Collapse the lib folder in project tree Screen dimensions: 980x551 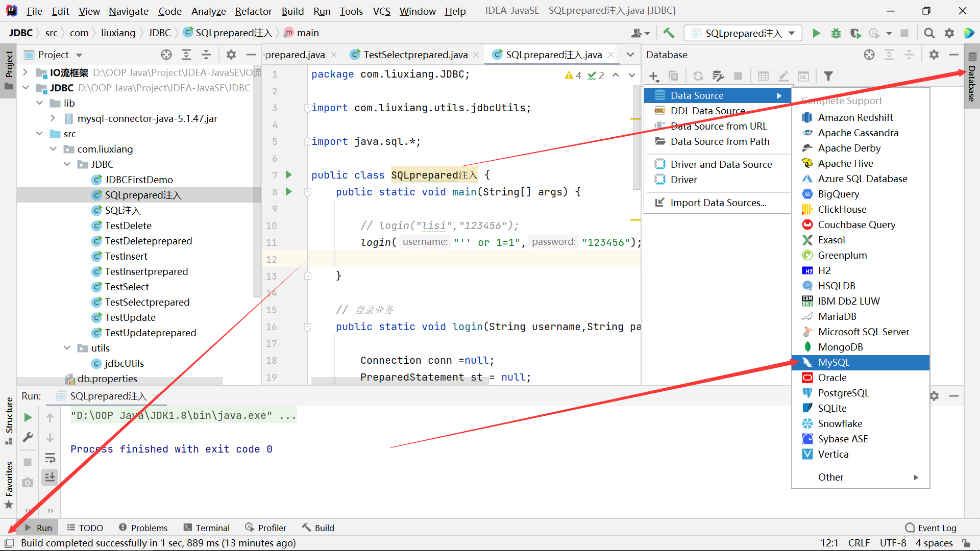40,103
